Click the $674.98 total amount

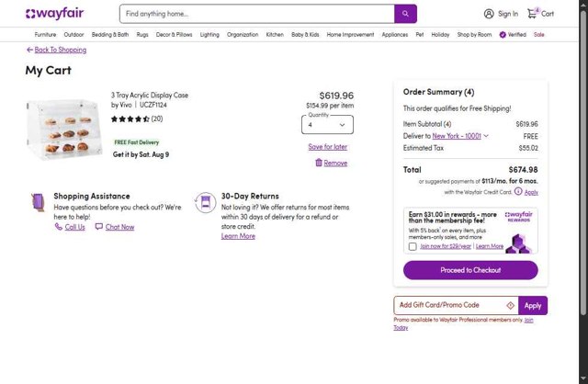(523, 170)
